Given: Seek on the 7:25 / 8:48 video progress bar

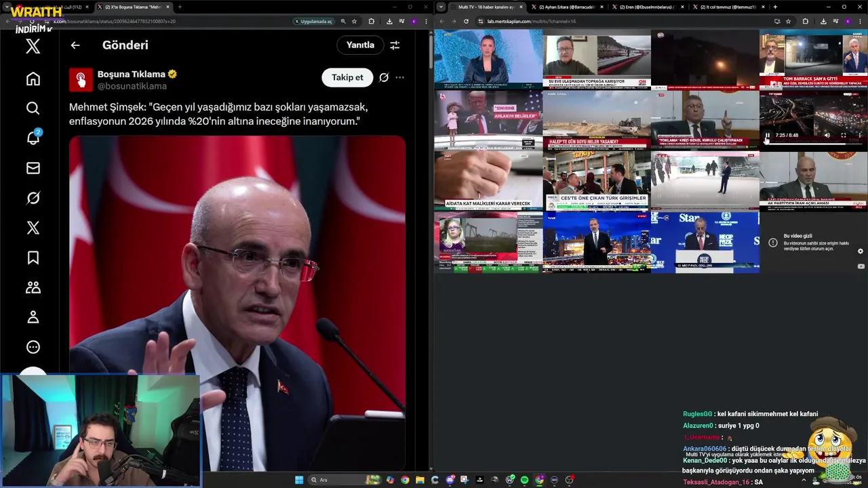Looking at the screenshot, I should (x=813, y=143).
